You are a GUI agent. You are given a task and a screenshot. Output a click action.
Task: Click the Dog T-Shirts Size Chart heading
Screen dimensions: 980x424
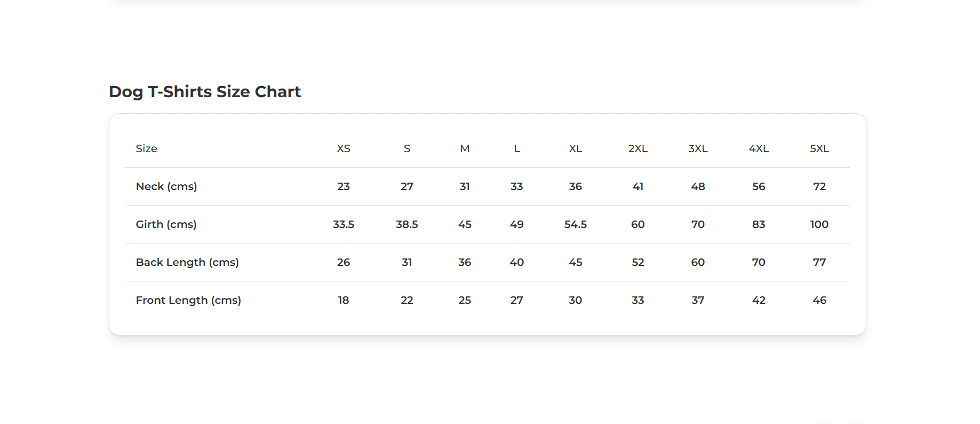click(x=205, y=92)
